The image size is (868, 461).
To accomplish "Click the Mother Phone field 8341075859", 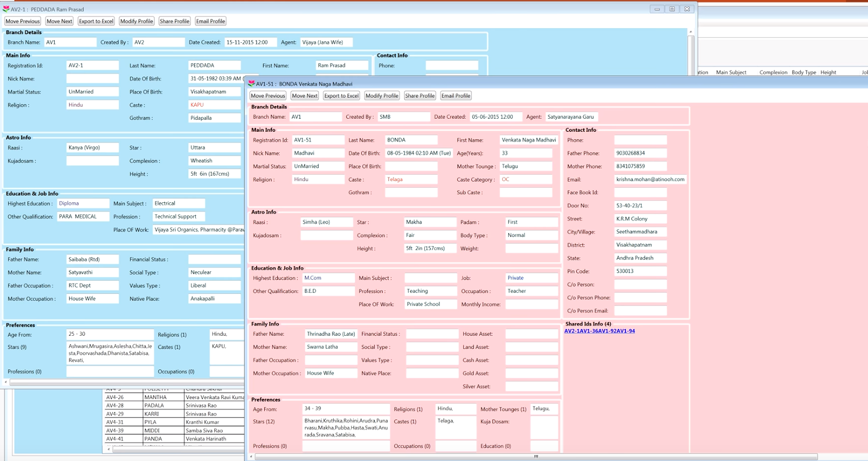I will 640,167.
